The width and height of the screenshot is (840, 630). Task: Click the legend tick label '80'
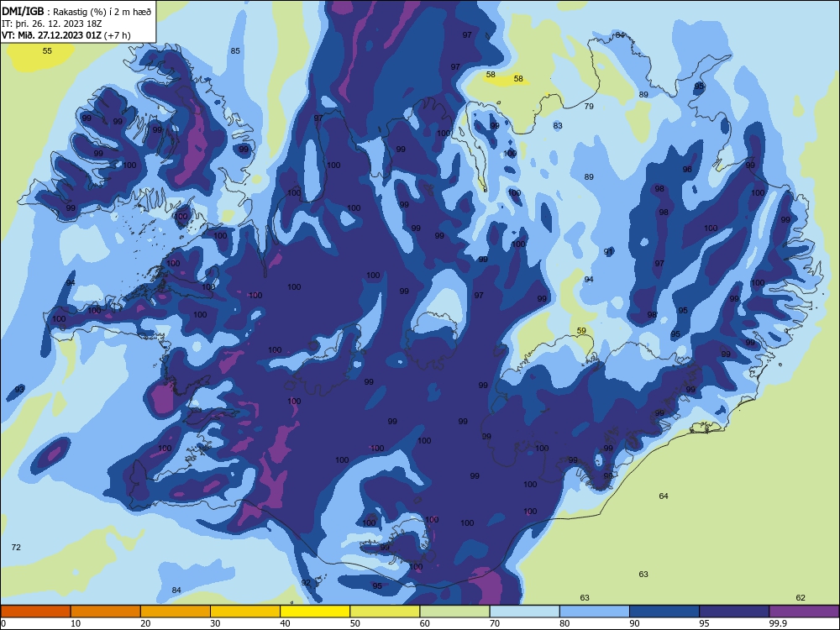click(x=564, y=623)
